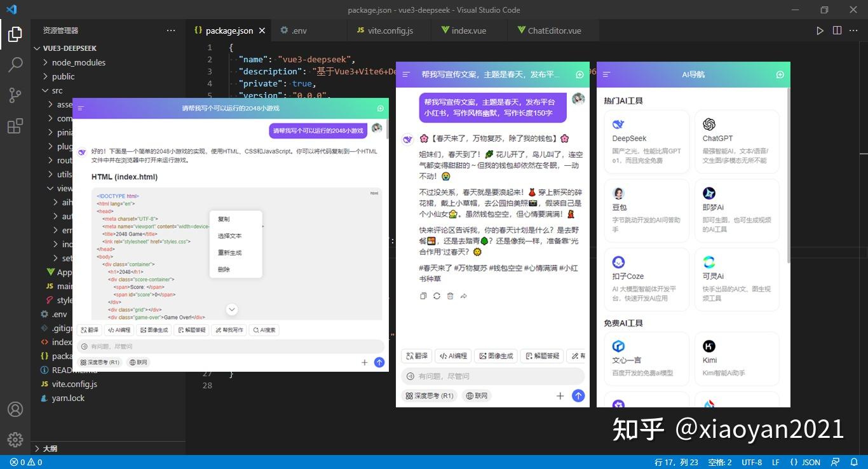Open the AI搜索 search tool
The width and height of the screenshot is (868, 469).
pos(264,330)
